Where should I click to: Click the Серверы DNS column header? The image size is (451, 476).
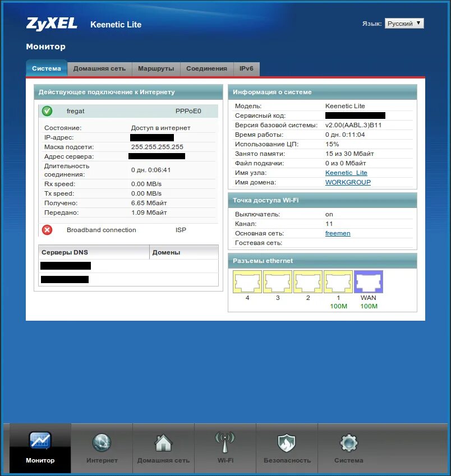(94, 252)
